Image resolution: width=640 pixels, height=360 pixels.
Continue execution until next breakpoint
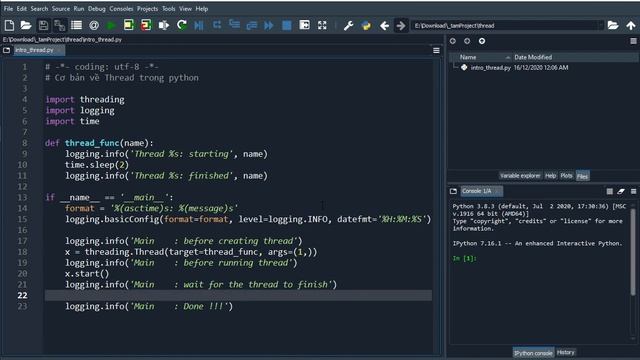(269, 25)
